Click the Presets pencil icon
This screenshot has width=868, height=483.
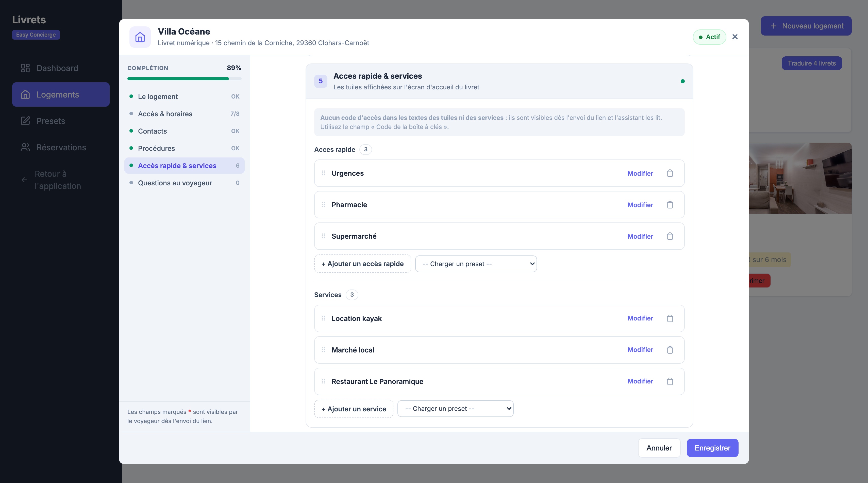25,121
